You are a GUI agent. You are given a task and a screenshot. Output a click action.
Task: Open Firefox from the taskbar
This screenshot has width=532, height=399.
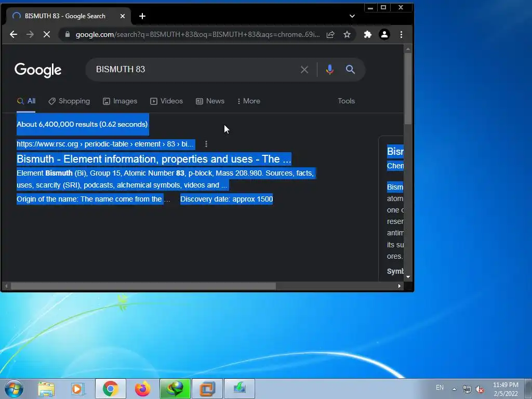point(142,389)
